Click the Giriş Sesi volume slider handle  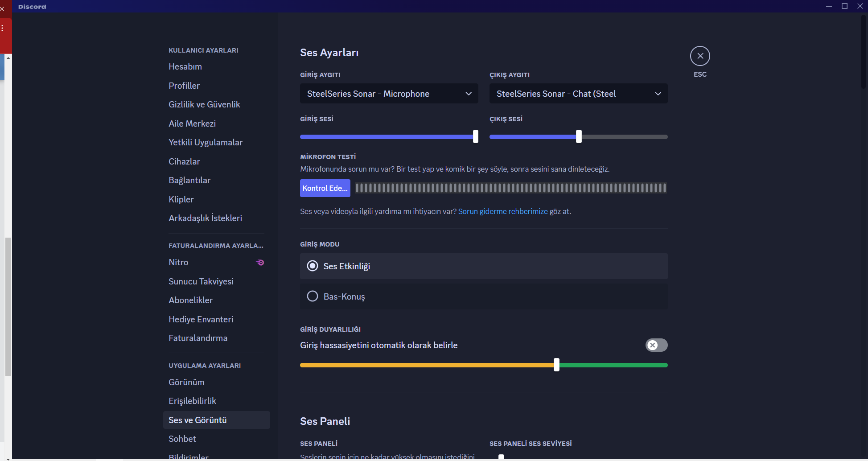click(x=476, y=136)
